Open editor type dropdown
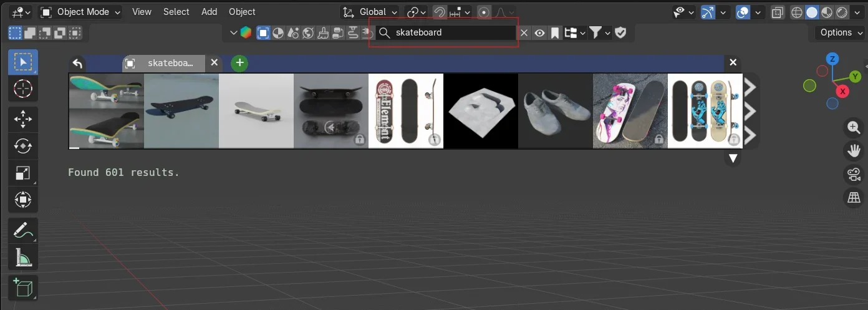 pos(21,12)
